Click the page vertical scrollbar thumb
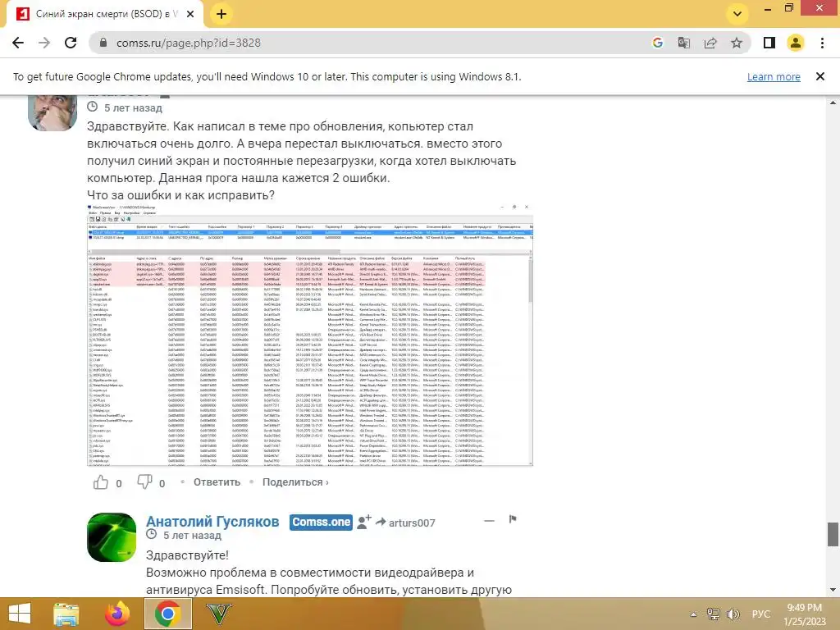 (833, 534)
